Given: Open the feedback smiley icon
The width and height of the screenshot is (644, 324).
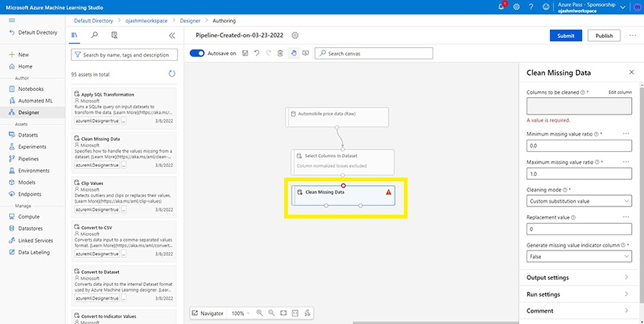Looking at the screenshot, I should pyautogui.click(x=546, y=7).
